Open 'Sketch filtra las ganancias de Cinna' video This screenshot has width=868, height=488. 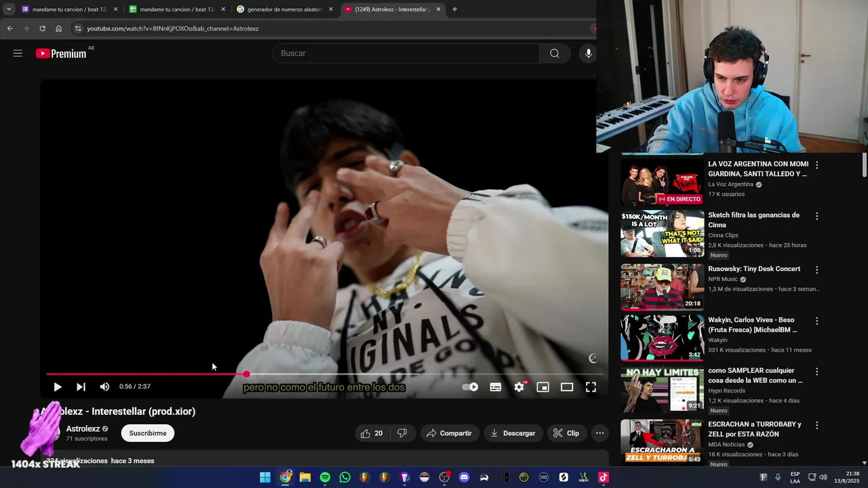click(x=753, y=220)
